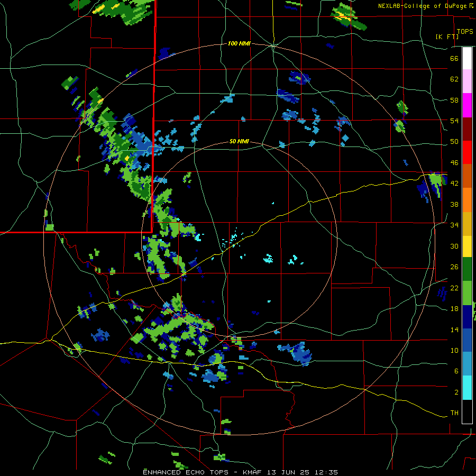Viewport: 476px width, 476px height.
Task: Click the legend value 62
Action: (x=454, y=79)
